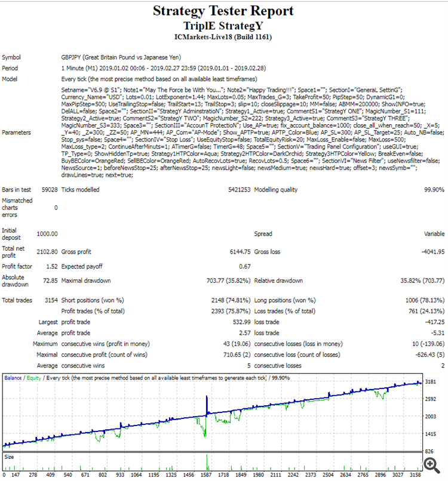Viewport: 448px width, 481px height.
Task: Click Average loss trade value -5.31
Action: coord(438,333)
